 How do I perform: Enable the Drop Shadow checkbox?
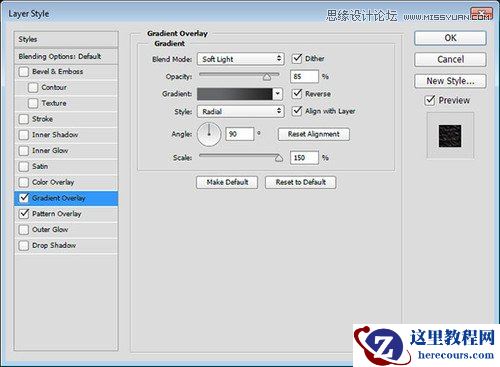click(24, 245)
